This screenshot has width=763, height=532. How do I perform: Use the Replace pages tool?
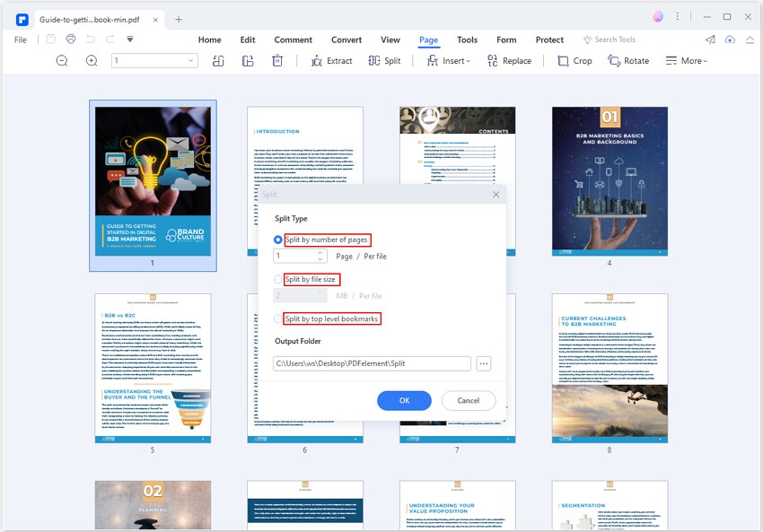[x=510, y=61]
